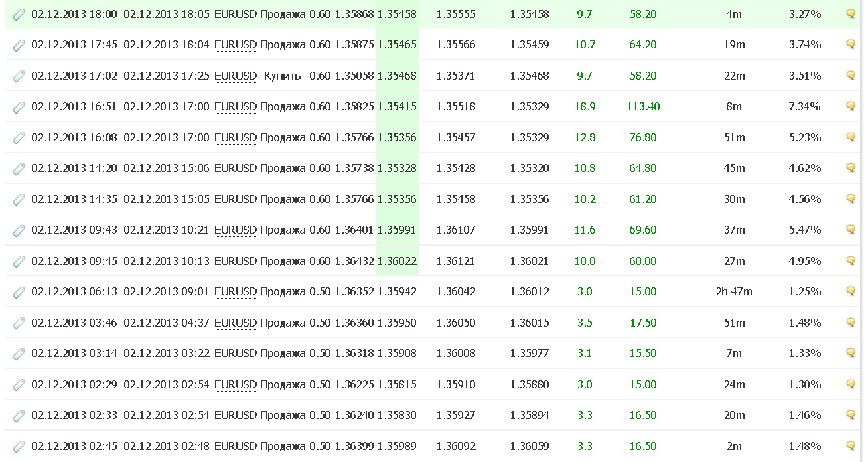Open the EURUSD link on the 09:43 trade

point(236,230)
